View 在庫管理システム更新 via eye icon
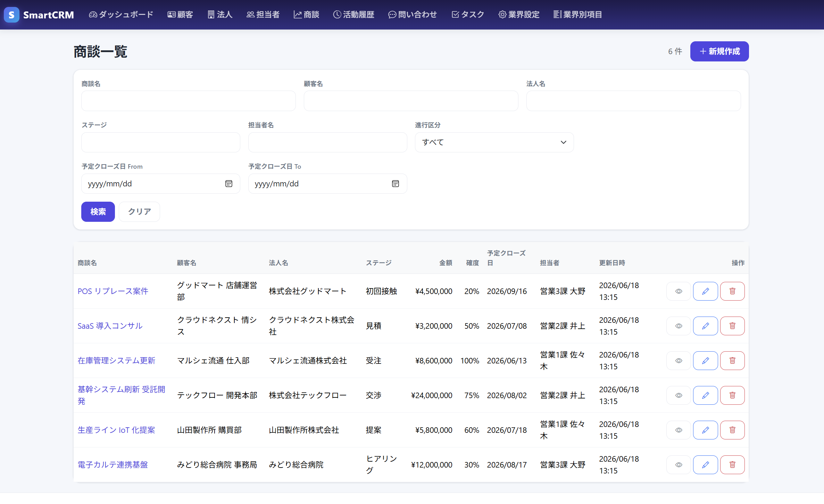This screenshot has height=504, width=824. pyautogui.click(x=679, y=361)
